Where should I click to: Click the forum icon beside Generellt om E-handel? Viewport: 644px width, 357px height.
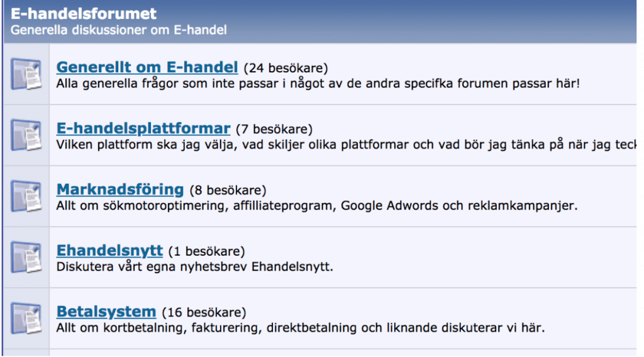point(26,74)
